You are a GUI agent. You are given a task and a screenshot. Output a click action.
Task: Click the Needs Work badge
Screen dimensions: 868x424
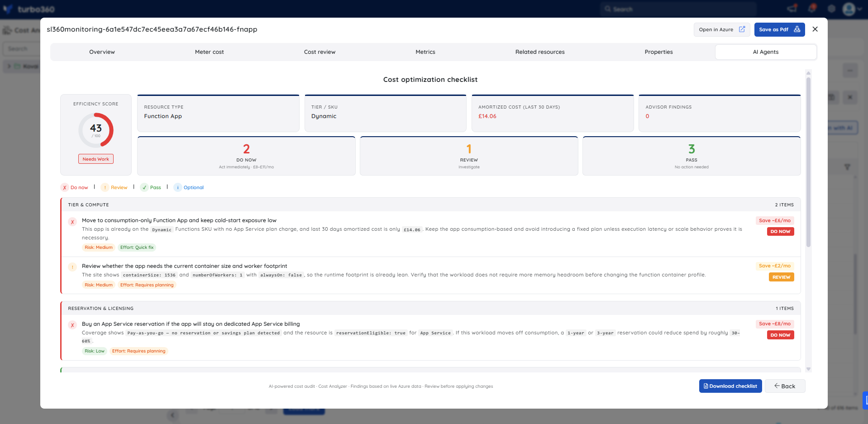tap(96, 159)
